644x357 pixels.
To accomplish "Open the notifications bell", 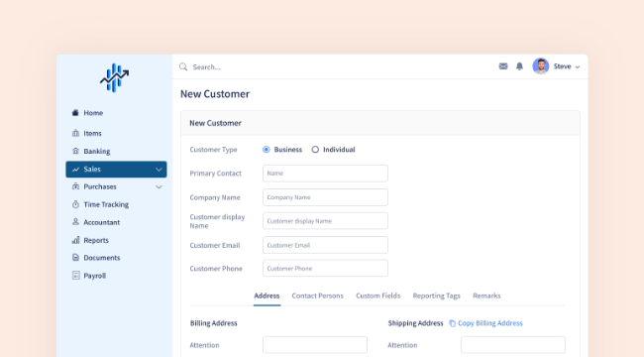I will [x=519, y=66].
